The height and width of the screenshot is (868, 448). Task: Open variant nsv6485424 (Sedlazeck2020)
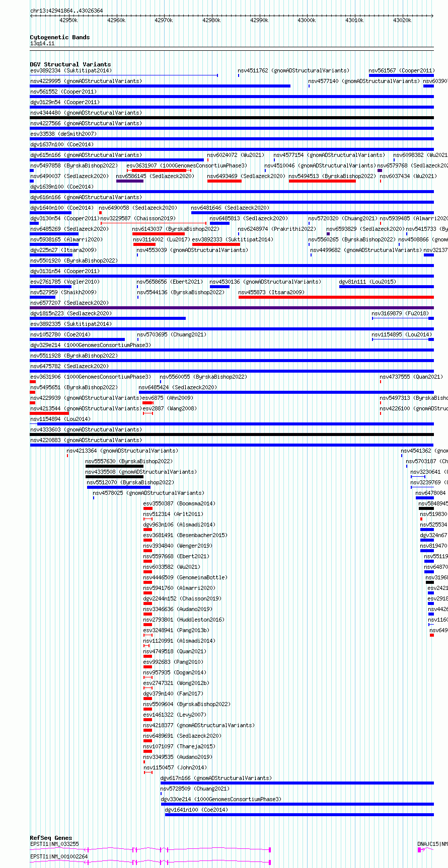click(178, 388)
